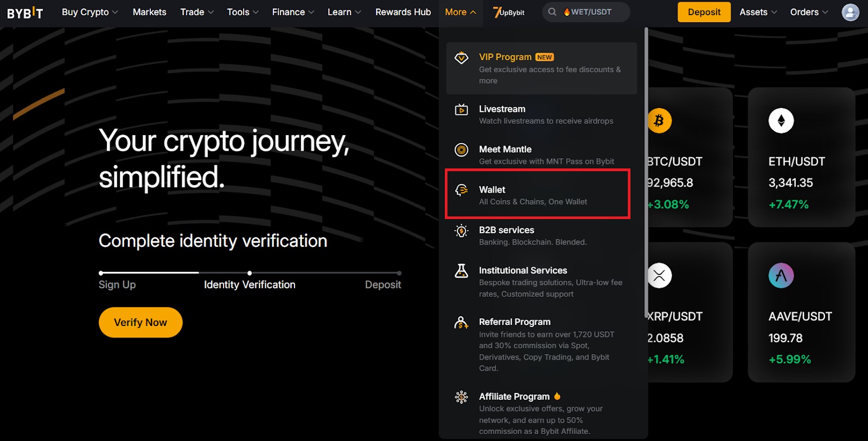This screenshot has height=441, width=868.
Task: Click the Meet Mantle circular icon
Action: tap(461, 150)
